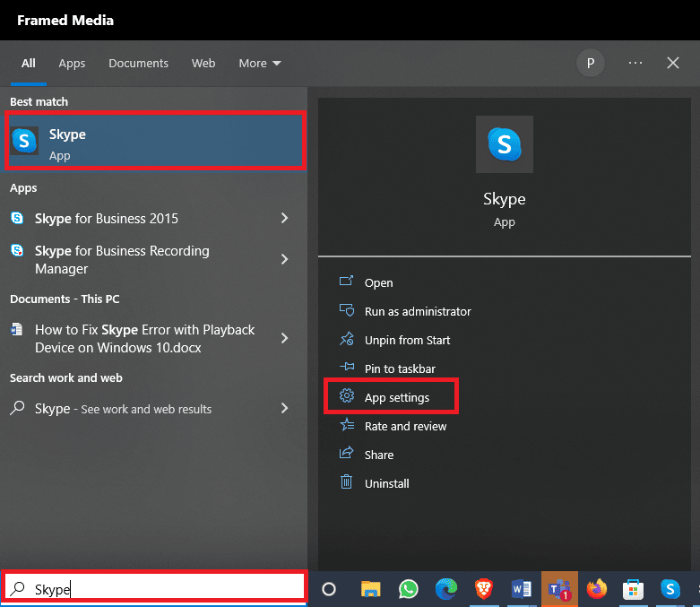Open Microsoft Edge from taskbar
This screenshot has width=700, height=607.
[x=446, y=589]
